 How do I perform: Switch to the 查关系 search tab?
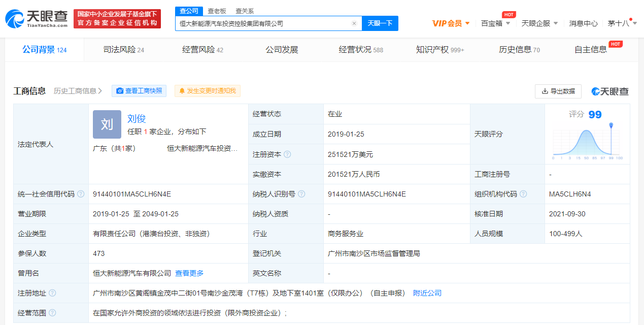pyautogui.click(x=245, y=11)
